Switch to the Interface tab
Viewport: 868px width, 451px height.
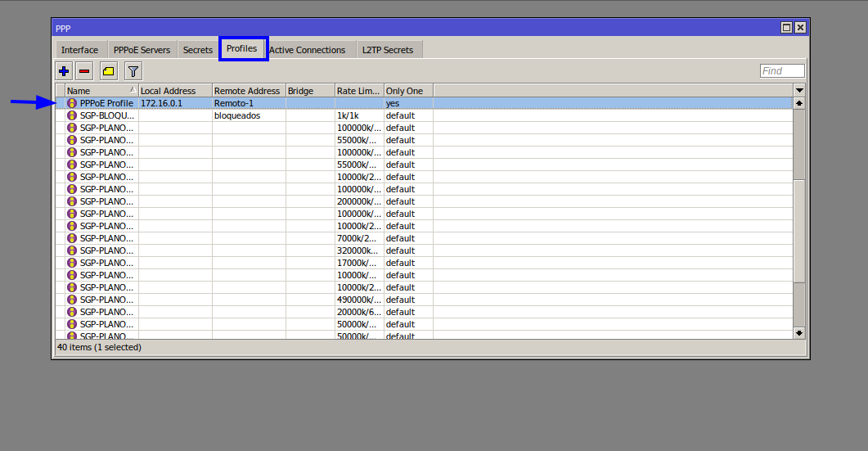79,50
